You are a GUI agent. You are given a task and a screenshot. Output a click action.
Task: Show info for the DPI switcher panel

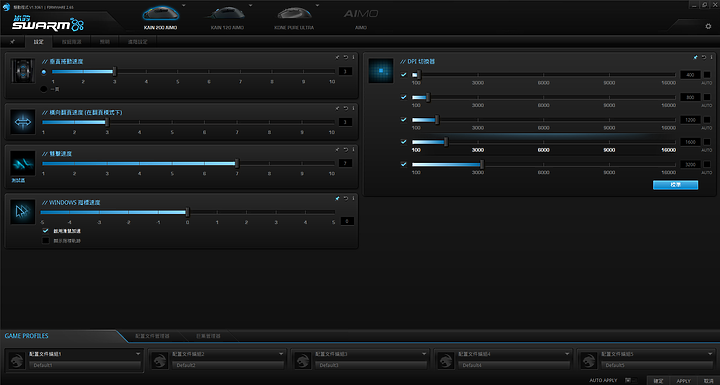(x=711, y=57)
